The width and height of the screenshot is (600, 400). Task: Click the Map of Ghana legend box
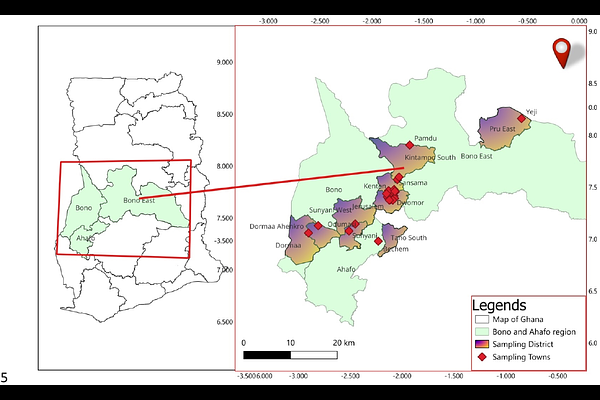(482, 319)
